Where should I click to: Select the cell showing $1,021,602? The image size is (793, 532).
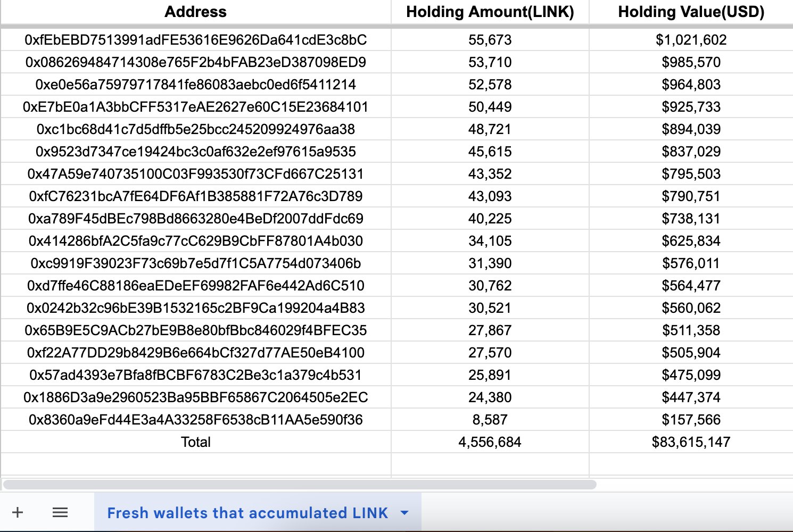[691, 40]
